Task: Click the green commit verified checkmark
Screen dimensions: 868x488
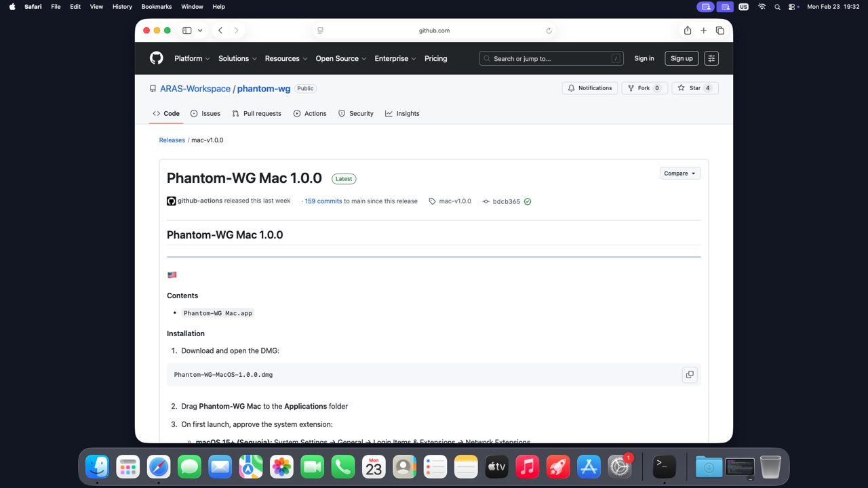Action: pos(528,201)
